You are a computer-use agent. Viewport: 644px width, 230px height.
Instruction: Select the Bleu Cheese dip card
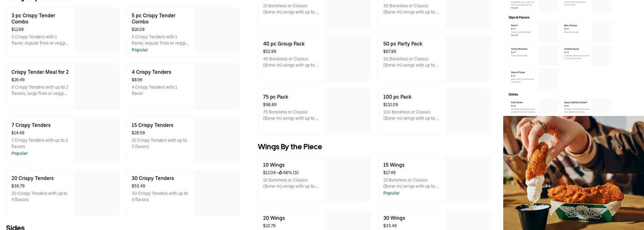click(587, 32)
